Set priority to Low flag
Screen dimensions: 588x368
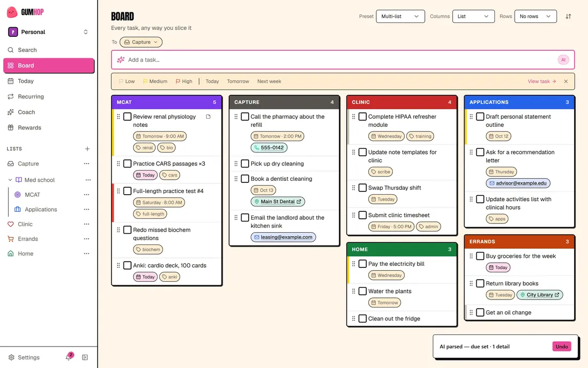pyautogui.click(x=127, y=81)
